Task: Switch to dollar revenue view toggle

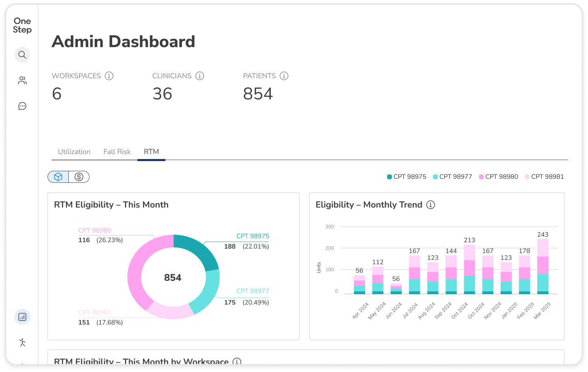Action: tap(79, 177)
